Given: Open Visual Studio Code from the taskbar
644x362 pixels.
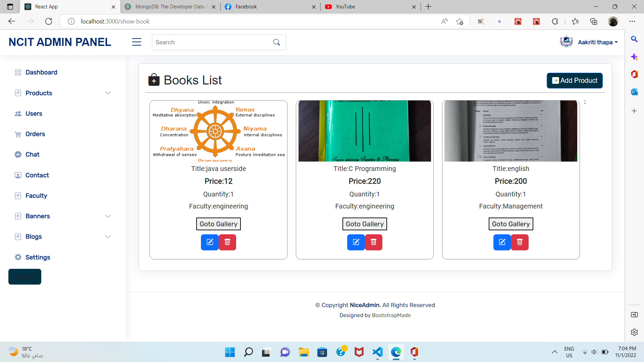Looking at the screenshot, I should pos(377,352).
